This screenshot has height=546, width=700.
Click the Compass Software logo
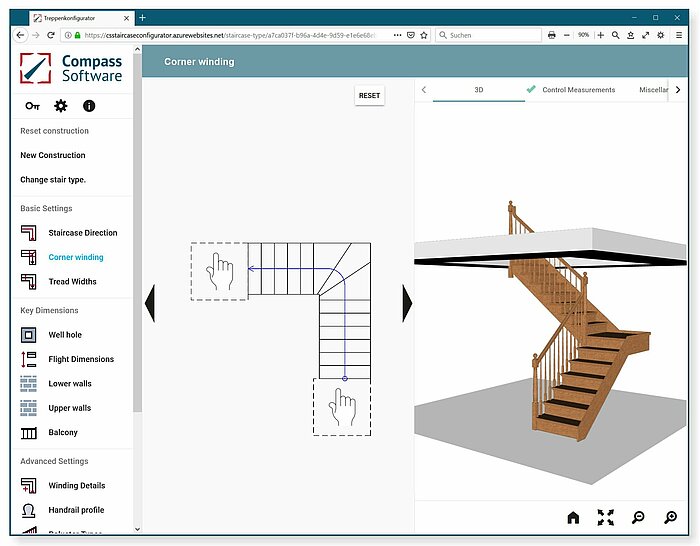71,68
